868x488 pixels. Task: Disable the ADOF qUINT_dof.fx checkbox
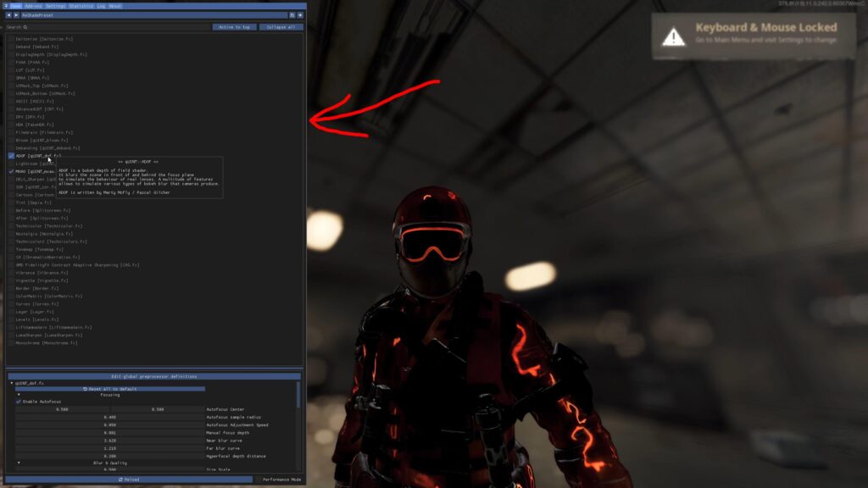pos(11,156)
